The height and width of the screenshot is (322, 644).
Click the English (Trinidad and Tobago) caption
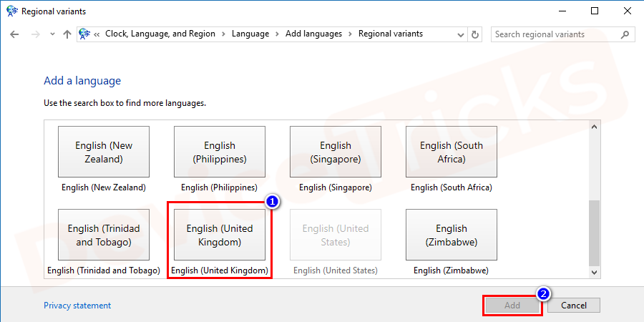[x=104, y=270]
